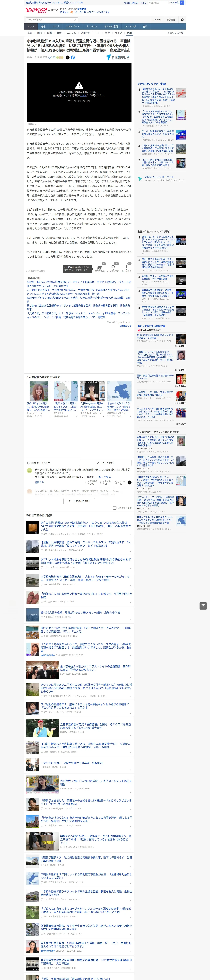Dismiss the 死亡の夫婦 recommended article with x

pyautogui.click(x=131, y=534)
